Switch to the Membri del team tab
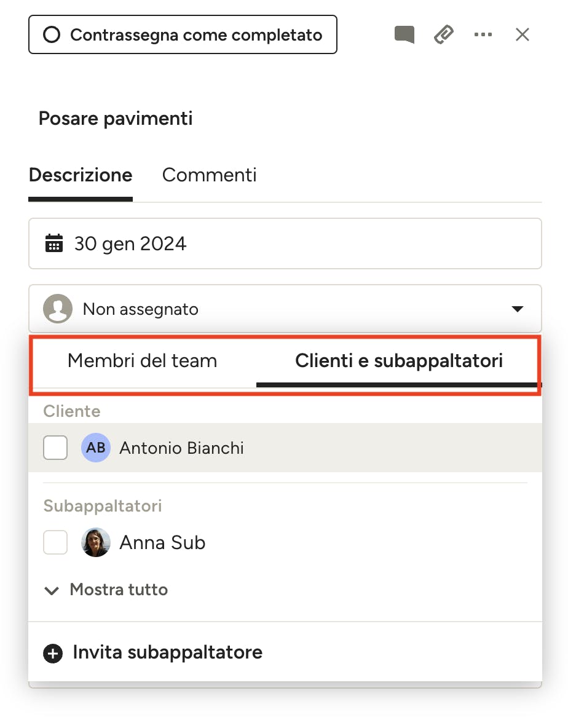Image resolution: width=568 pixels, height=728 pixels. pyautogui.click(x=143, y=361)
